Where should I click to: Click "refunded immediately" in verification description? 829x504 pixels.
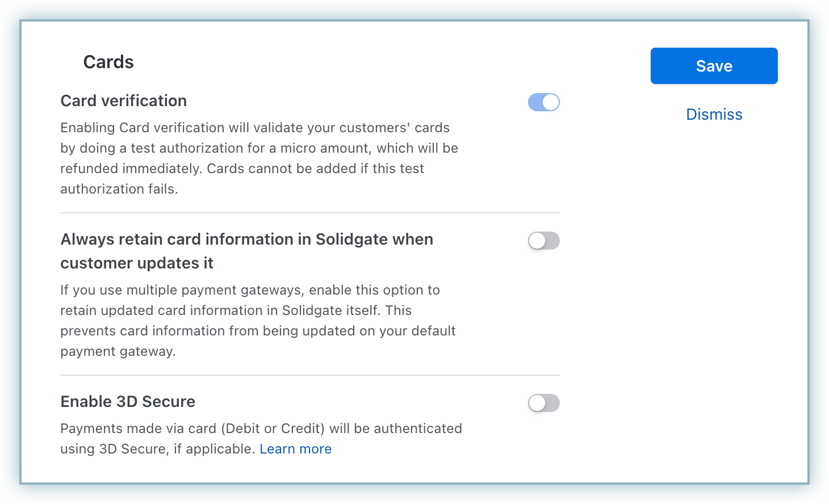131,169
